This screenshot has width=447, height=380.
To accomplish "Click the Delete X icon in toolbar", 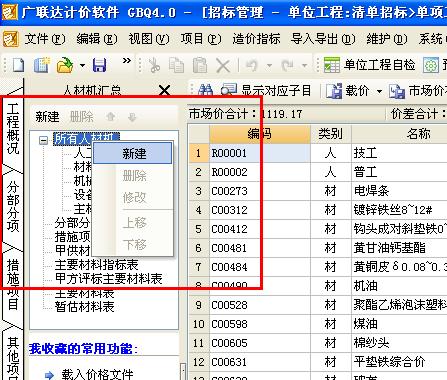I will 223,65.
